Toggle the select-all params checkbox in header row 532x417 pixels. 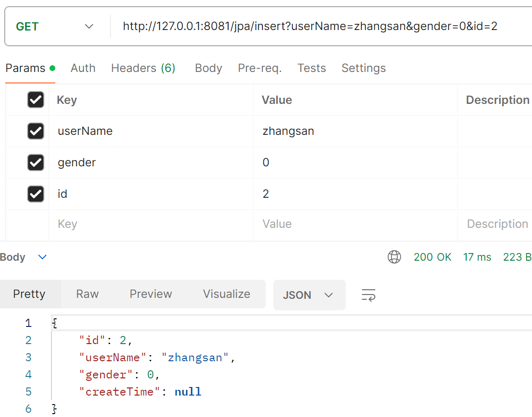coord(36,100)
